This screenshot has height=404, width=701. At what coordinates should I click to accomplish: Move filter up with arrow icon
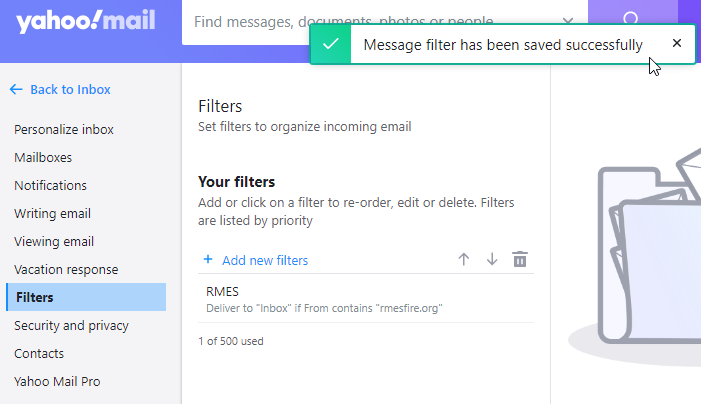pyautogui.click(x=463, y=259)
